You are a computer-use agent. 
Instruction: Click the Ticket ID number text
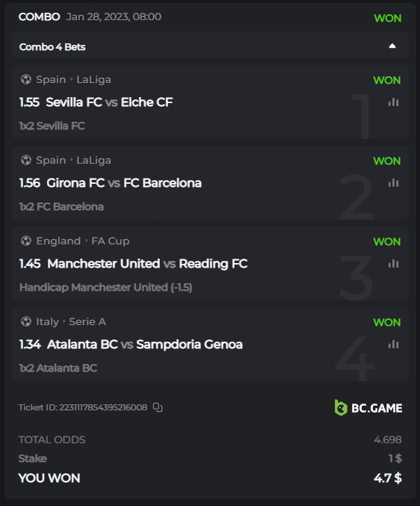click(x=103, y=407)
